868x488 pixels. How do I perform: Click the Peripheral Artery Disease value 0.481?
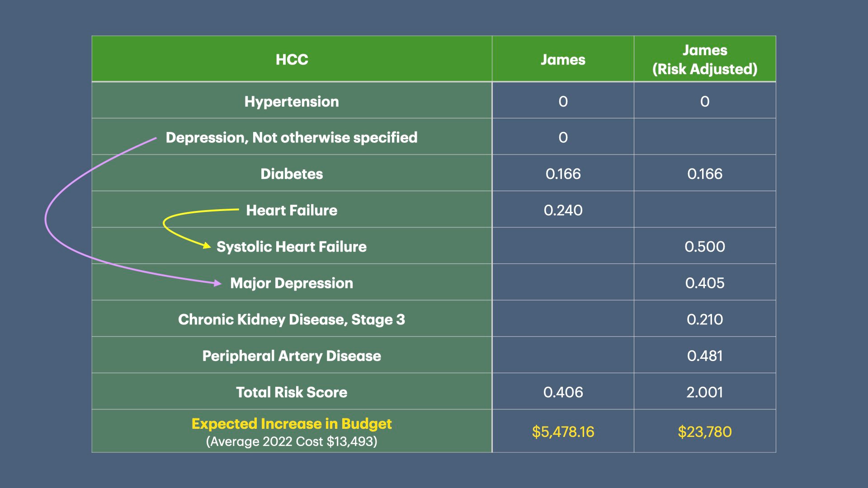tap(705, 356)
